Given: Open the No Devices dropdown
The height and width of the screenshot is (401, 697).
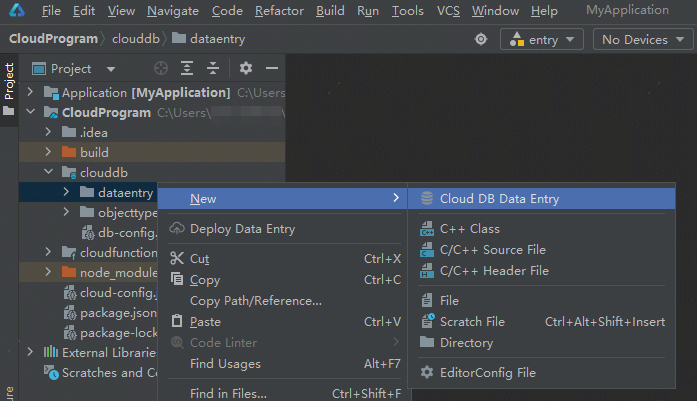Looking at the screenshot, I should click(643, 40).
